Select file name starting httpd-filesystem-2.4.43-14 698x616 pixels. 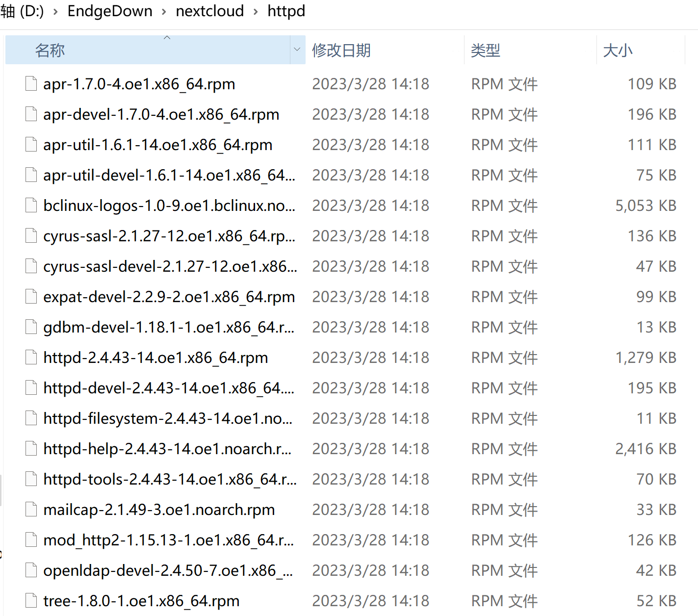click(168, 418)
